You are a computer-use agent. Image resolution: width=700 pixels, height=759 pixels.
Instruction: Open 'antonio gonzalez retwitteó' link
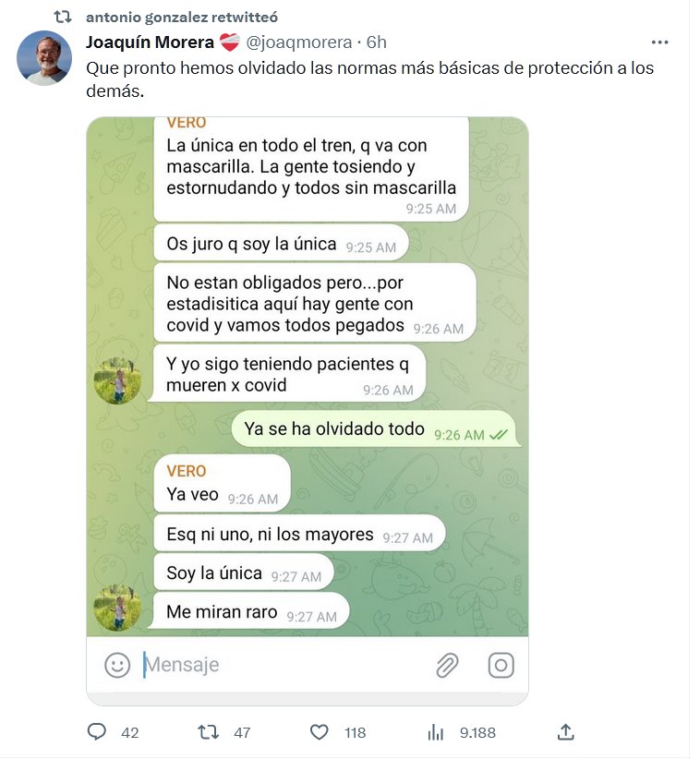click(x=182, y=17)
